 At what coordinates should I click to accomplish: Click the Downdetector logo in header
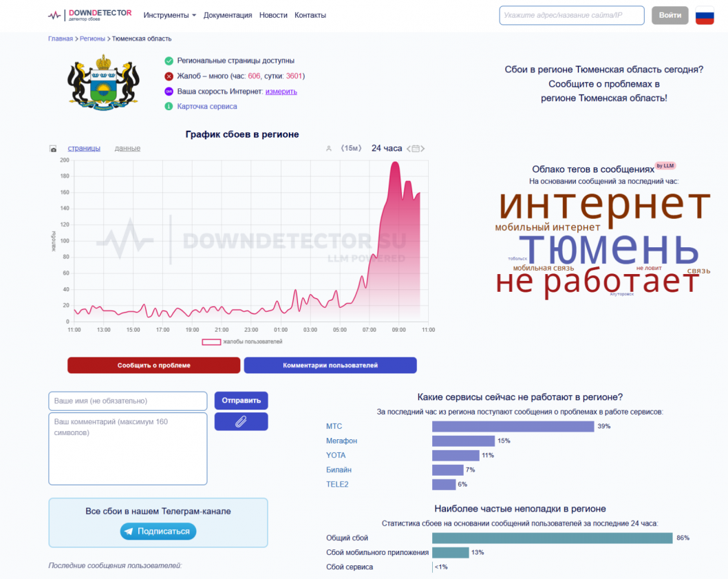pyautogui.click(x=89, y=15)
